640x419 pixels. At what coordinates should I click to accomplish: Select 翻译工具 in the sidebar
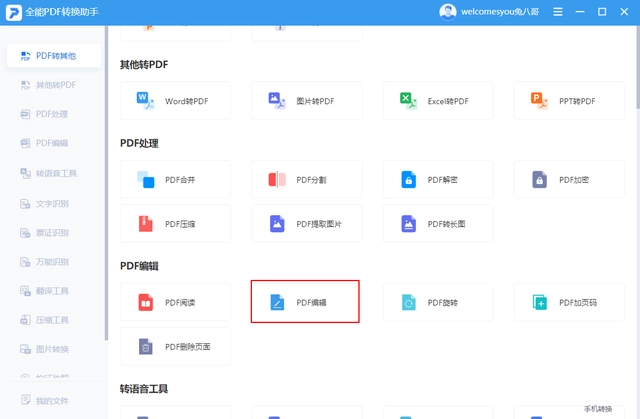click(x=54, y=291)
